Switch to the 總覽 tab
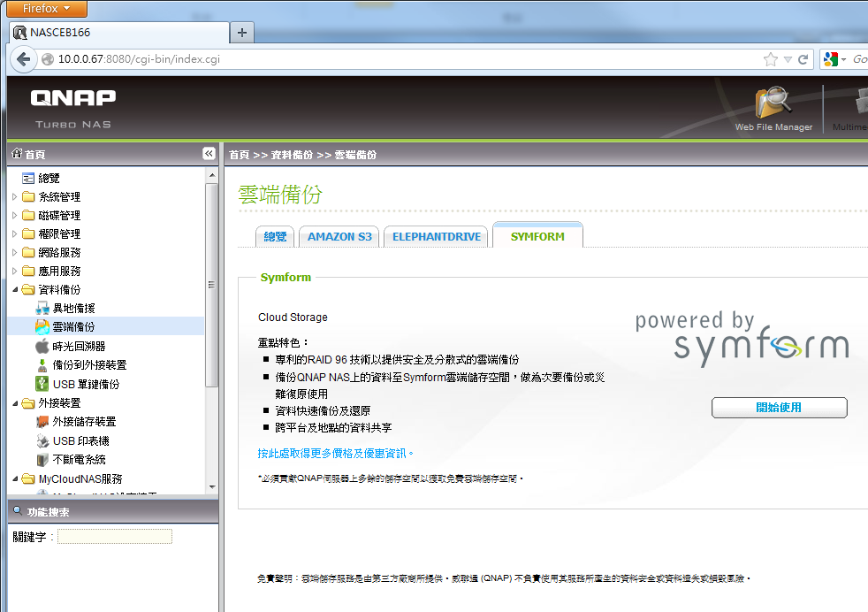This screenshot has width=868, height=612. [275, 236]
